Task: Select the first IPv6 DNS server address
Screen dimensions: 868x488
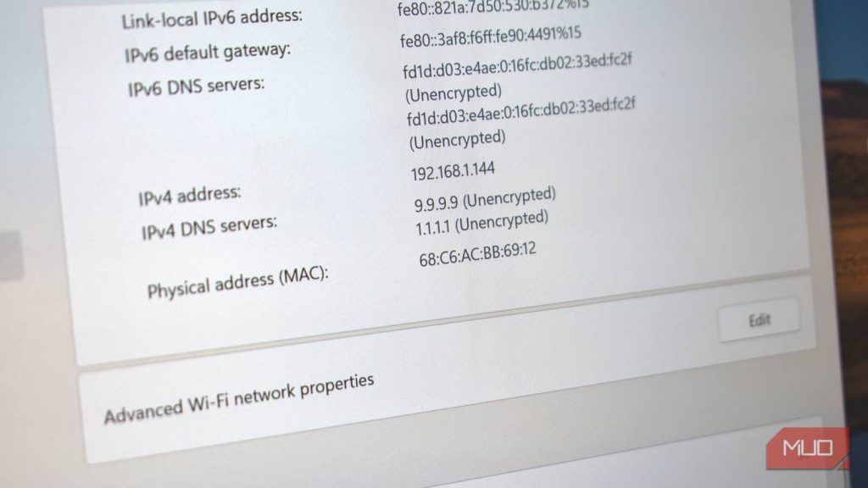Action: click(517, 66)
